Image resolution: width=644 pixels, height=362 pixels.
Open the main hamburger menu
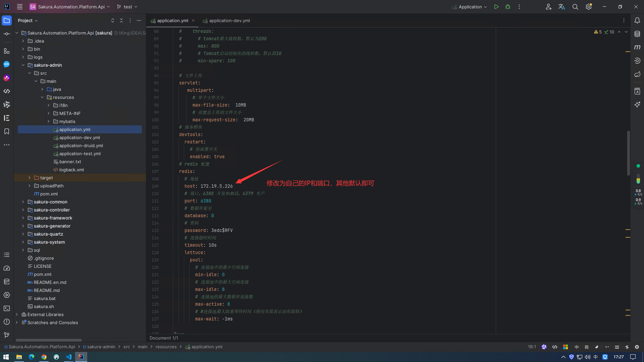[20, 7]
